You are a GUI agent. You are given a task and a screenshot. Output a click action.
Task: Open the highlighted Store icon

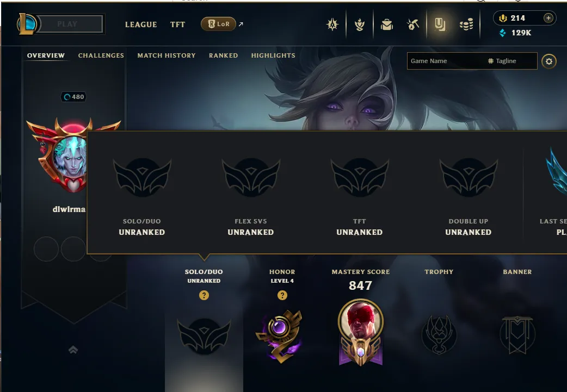(440, 24)
